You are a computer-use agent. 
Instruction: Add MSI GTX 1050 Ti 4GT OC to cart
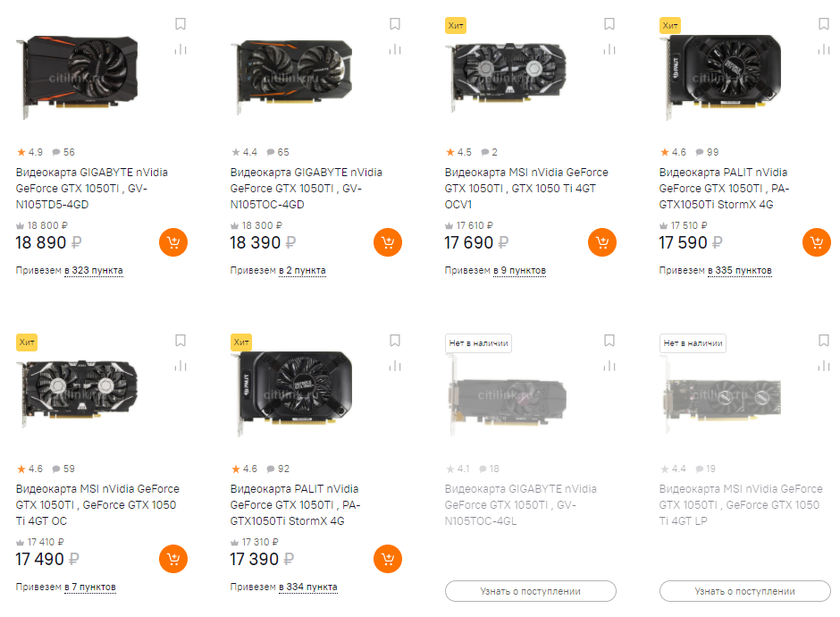click(172, 560)
